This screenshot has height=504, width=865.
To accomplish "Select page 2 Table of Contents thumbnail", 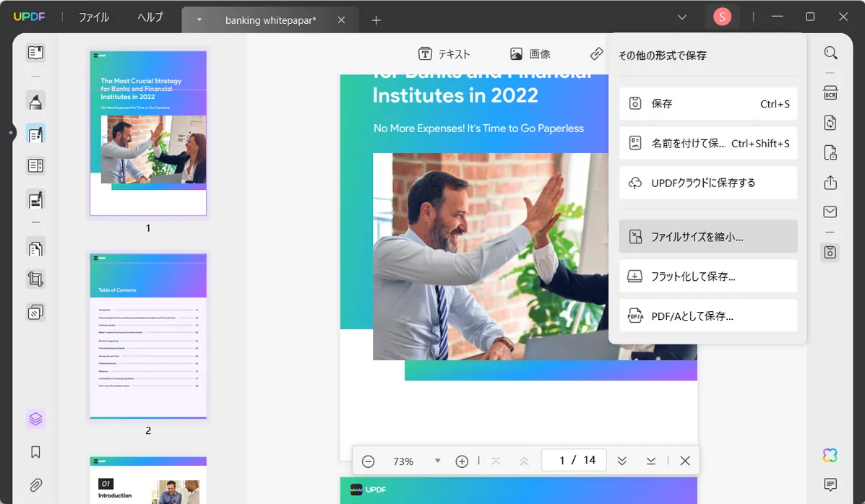I will [x=148, y=336].
